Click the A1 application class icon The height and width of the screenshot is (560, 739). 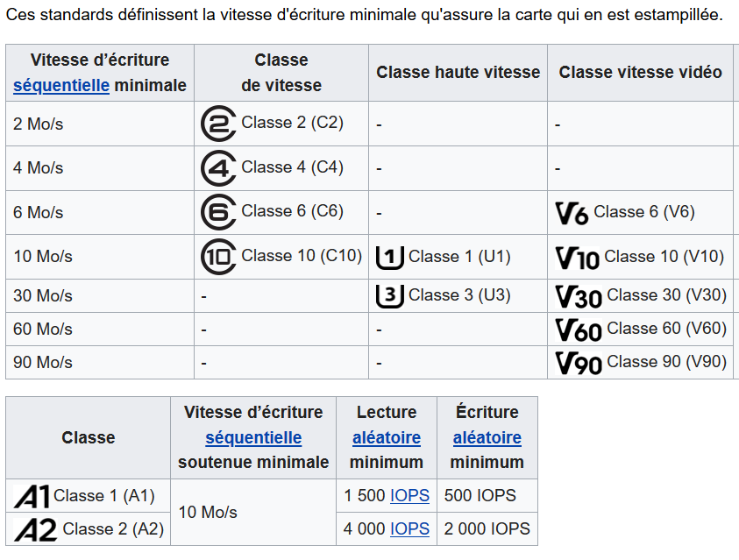point(32,497)
